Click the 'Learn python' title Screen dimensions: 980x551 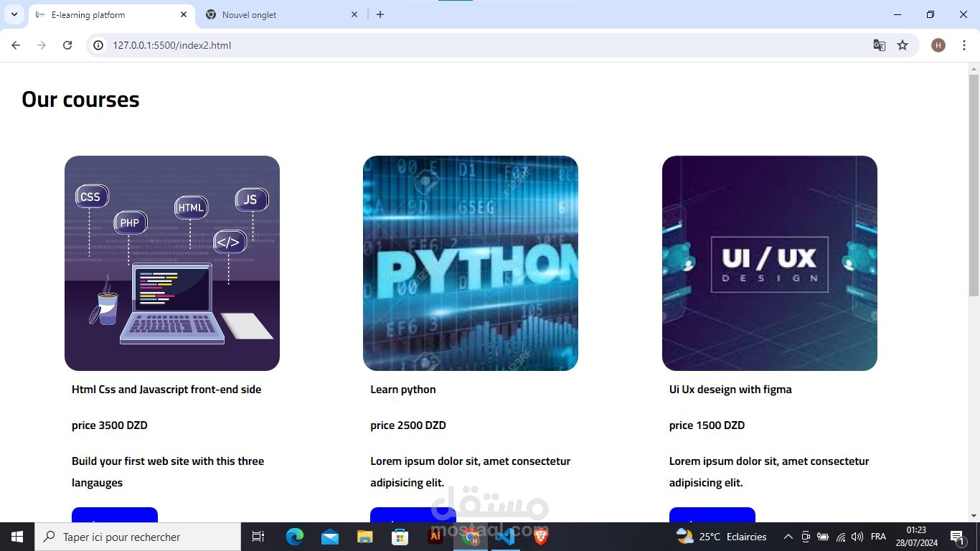pos(403,390)
